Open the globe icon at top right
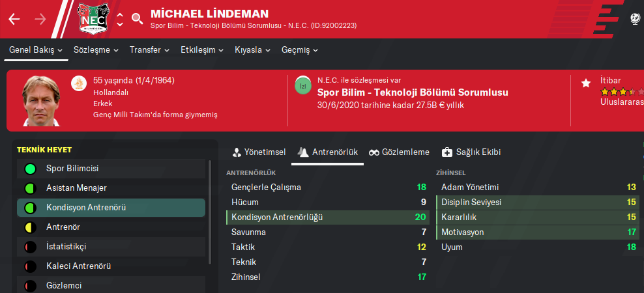The width and height of the screenshot is (644, 293). [636, 18]
